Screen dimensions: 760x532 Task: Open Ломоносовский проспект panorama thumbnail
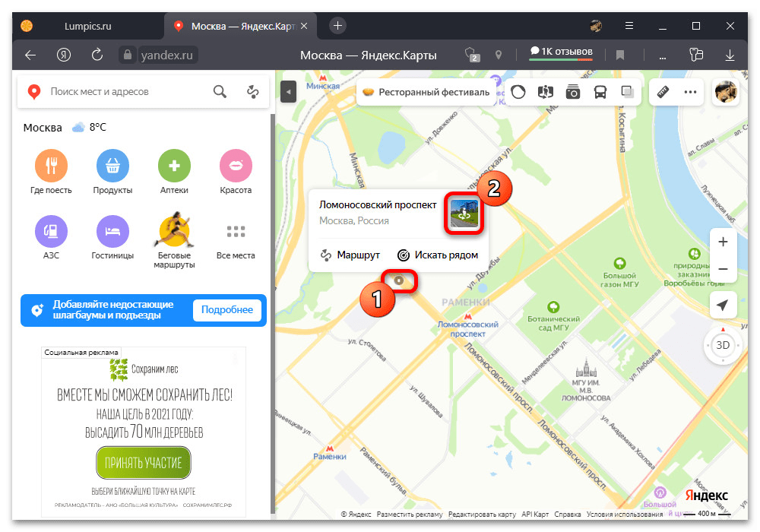pyautogui.click(x=465, y=213)
